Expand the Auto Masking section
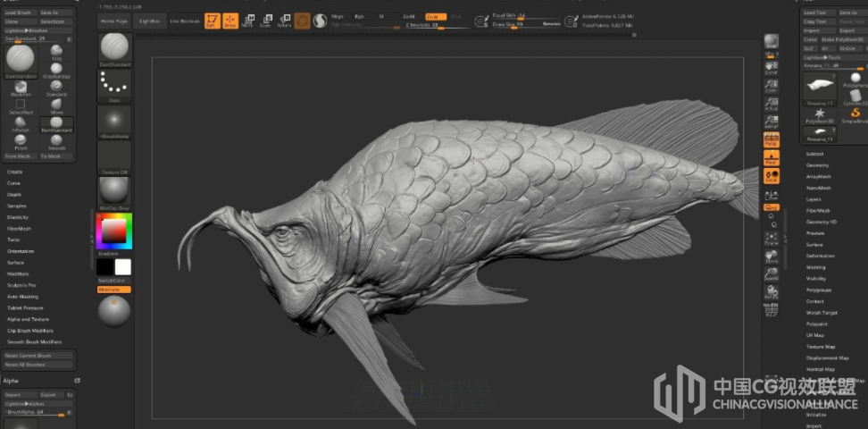 [22, 297]
